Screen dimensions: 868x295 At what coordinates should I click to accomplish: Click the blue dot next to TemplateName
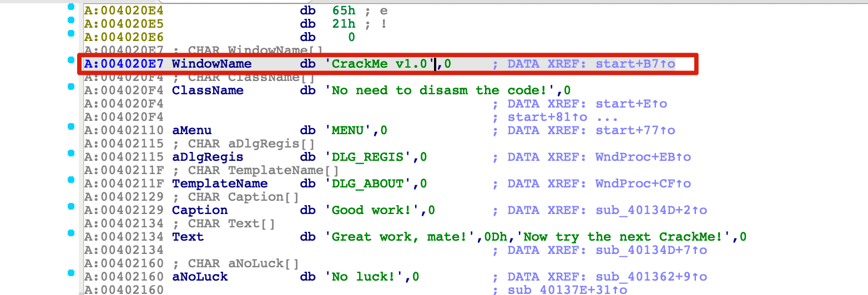[70, 180]
